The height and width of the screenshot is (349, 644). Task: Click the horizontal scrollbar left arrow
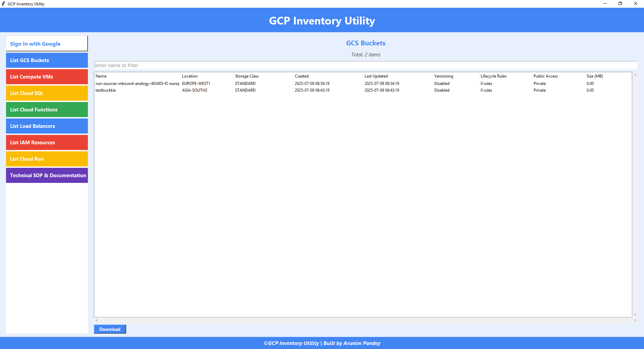point(97,320)
